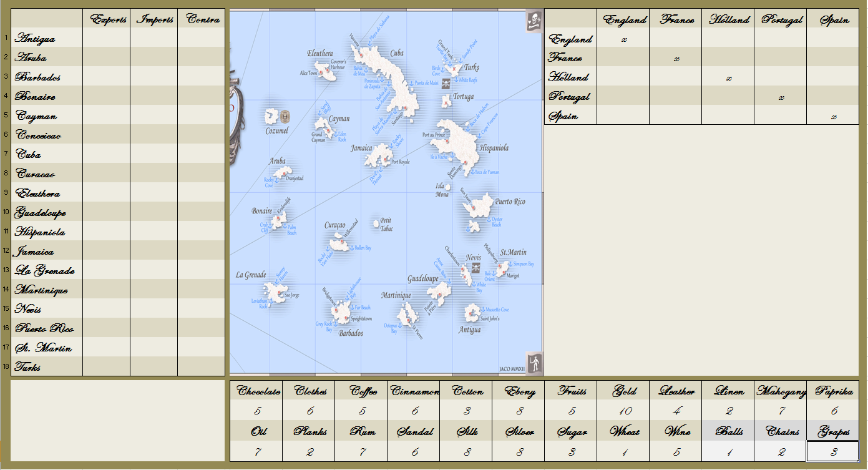Click the red town marker at Sao Jorge

280,291
